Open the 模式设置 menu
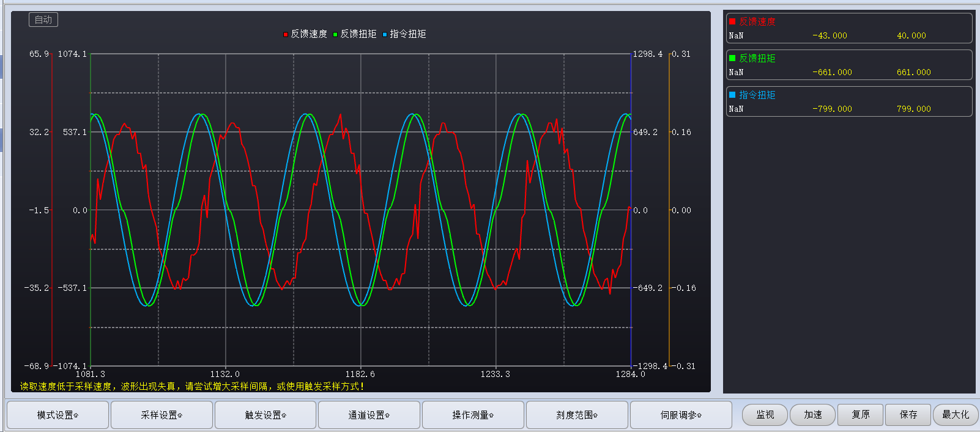This screenshot has width=980, height=432. tap(58, 415)
